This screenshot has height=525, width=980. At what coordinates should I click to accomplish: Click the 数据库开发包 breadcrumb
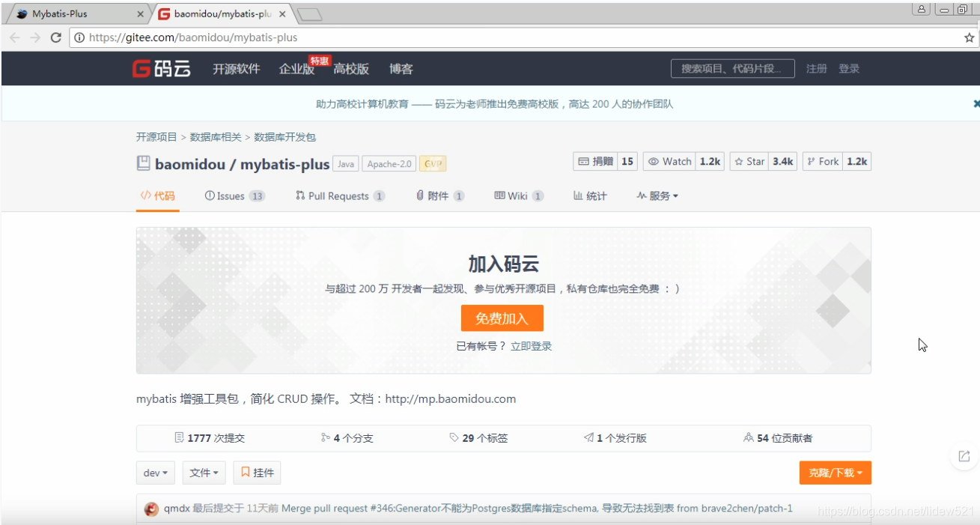pyautogui.click(x=285, y=137)
